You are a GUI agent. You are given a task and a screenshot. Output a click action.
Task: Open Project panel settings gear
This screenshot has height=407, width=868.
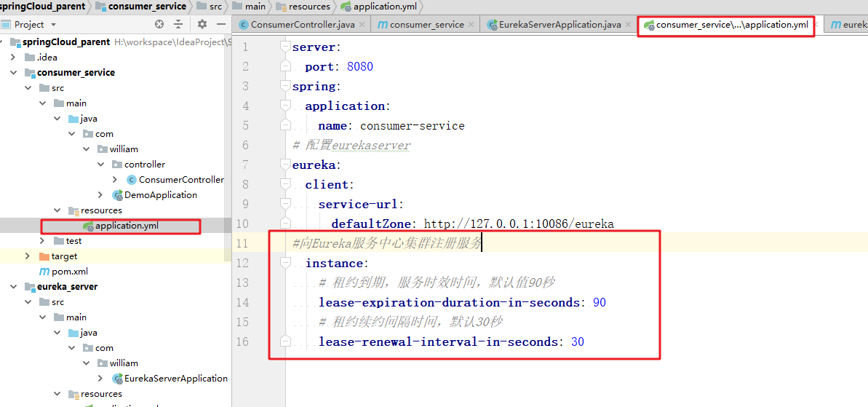pos(202,24)
